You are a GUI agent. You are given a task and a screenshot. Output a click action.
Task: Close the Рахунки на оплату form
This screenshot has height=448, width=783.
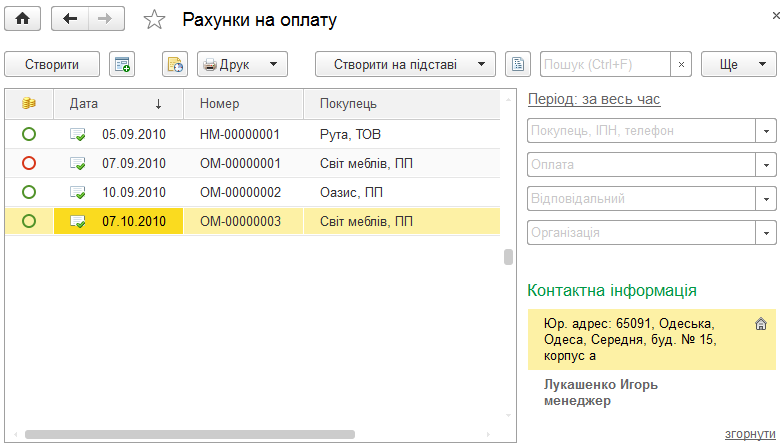(x=776, y=15)
